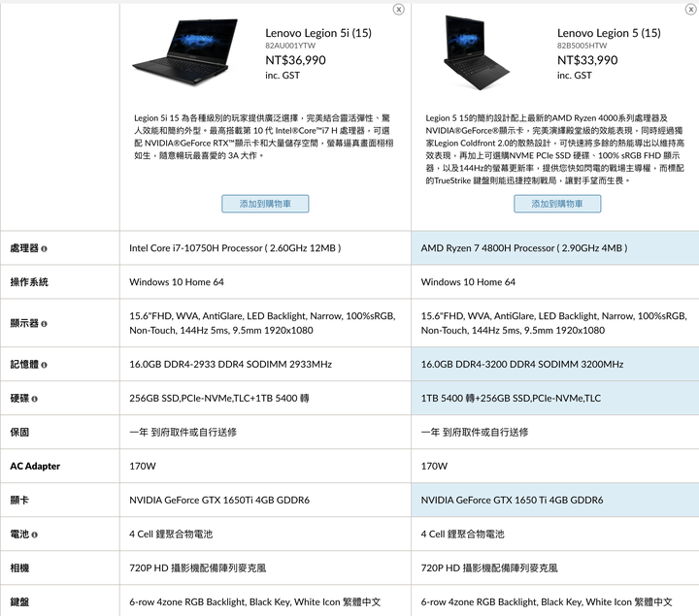Click AMD Ryzen 7 4800H Processor cell
Screen dimensions: 699x616
555,248
